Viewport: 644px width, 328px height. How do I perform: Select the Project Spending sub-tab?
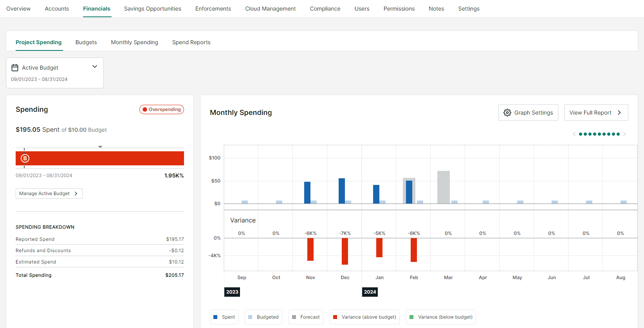(x=39, y=42)
